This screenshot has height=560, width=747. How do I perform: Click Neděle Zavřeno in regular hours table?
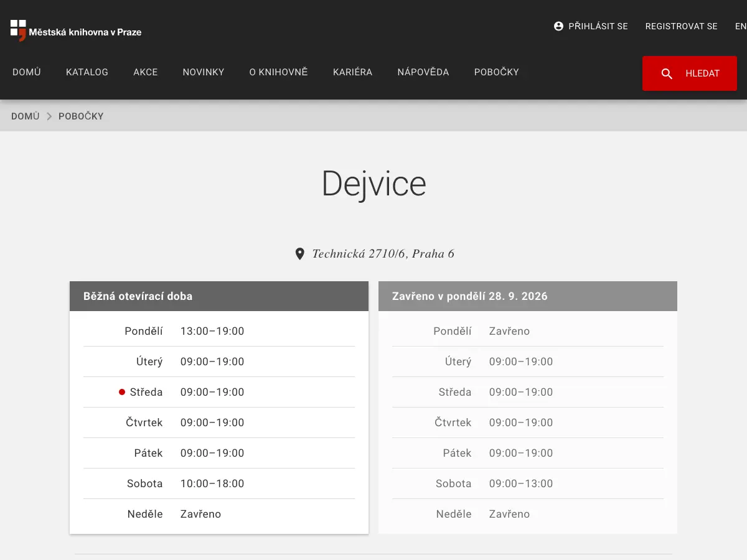coord(200,514)
